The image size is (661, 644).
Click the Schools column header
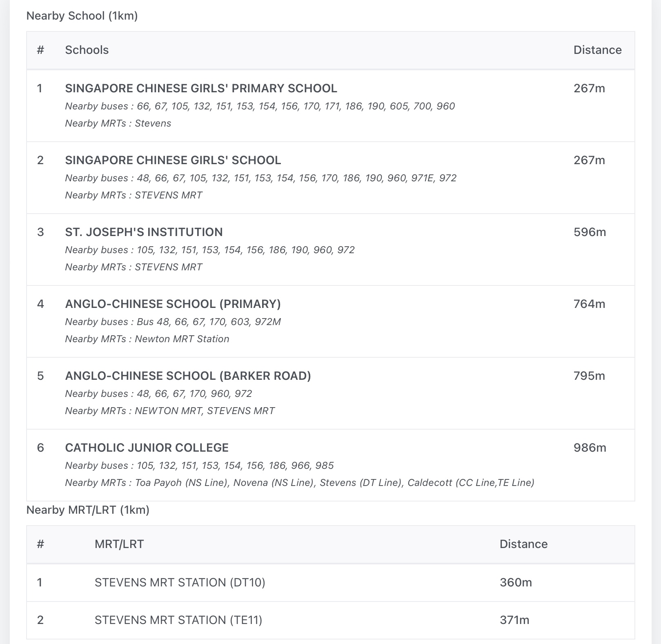[87, 50]
